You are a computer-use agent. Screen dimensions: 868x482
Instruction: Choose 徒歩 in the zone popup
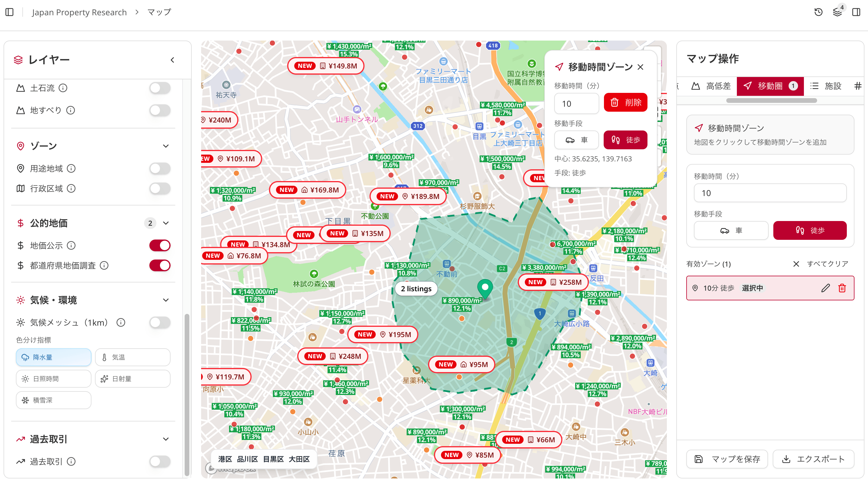pos(625,140)
